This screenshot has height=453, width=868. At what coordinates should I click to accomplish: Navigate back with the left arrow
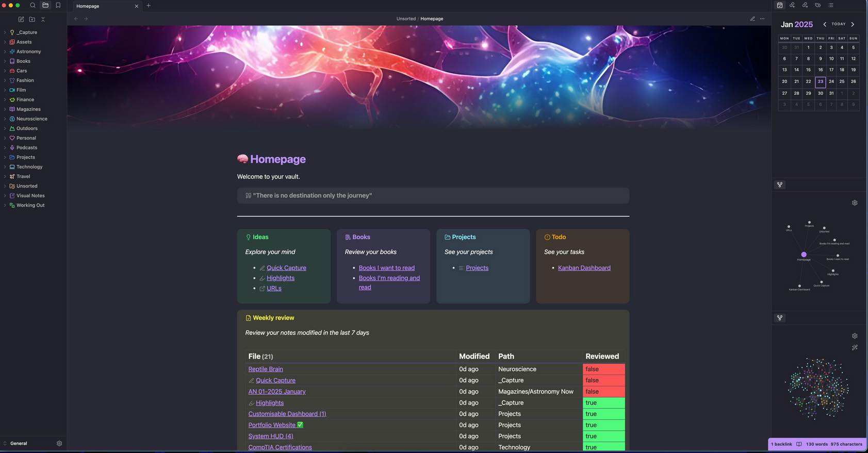pos(76,19)
